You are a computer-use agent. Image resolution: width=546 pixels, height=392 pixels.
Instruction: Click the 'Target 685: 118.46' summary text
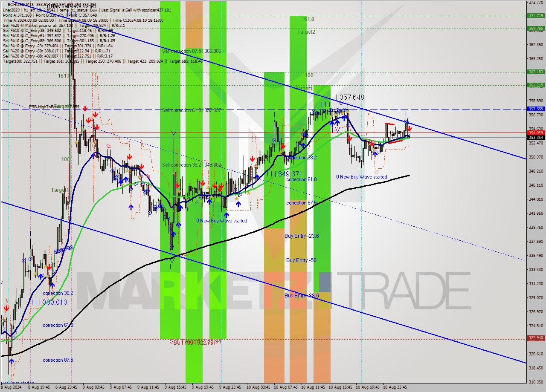pos(186,61)
